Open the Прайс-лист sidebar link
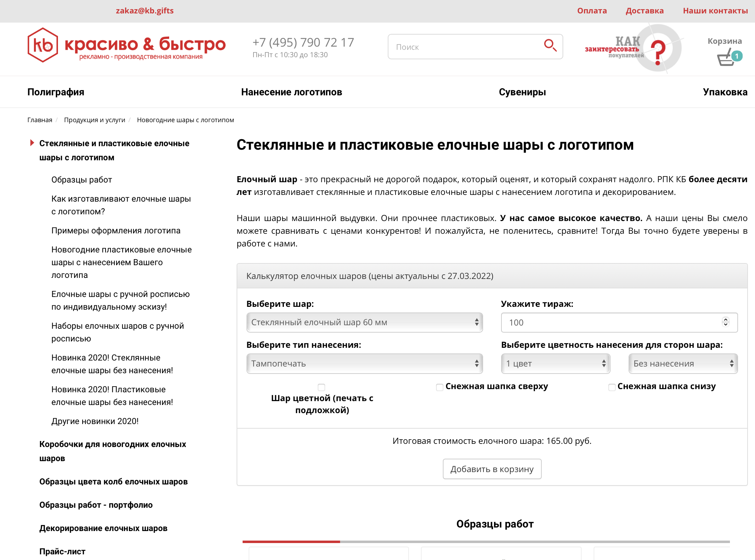Screen dimensions: 755x560 63,552
